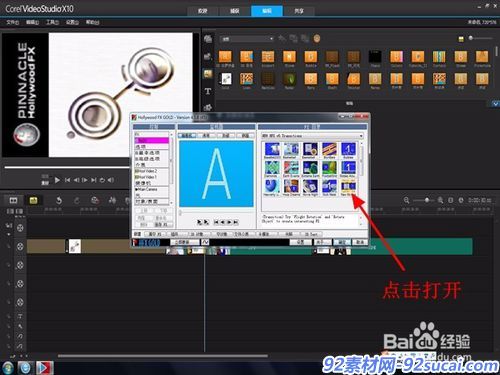Click the zoom-out magnifier on timeline
Screen dimensions: 500x375
click(406, 200)
